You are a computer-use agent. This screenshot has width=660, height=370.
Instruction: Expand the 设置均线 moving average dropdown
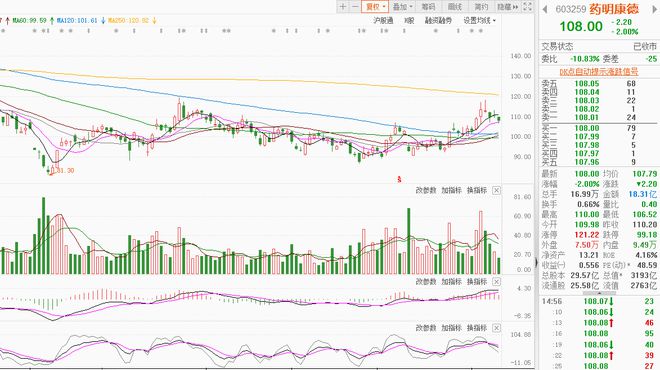click(479, 20)
